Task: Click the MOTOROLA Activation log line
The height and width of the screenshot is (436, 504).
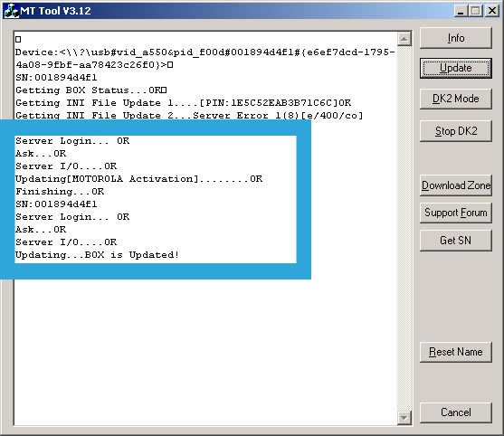Action: (x=138, y=179)
